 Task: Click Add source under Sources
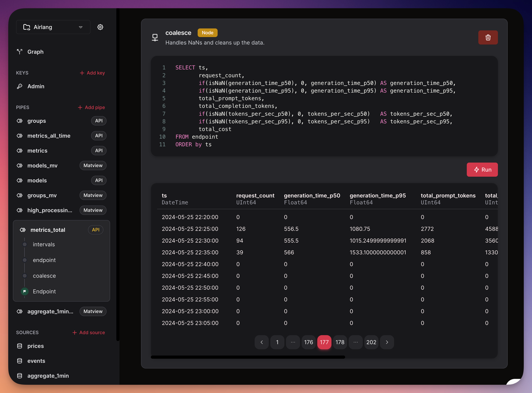88,332
